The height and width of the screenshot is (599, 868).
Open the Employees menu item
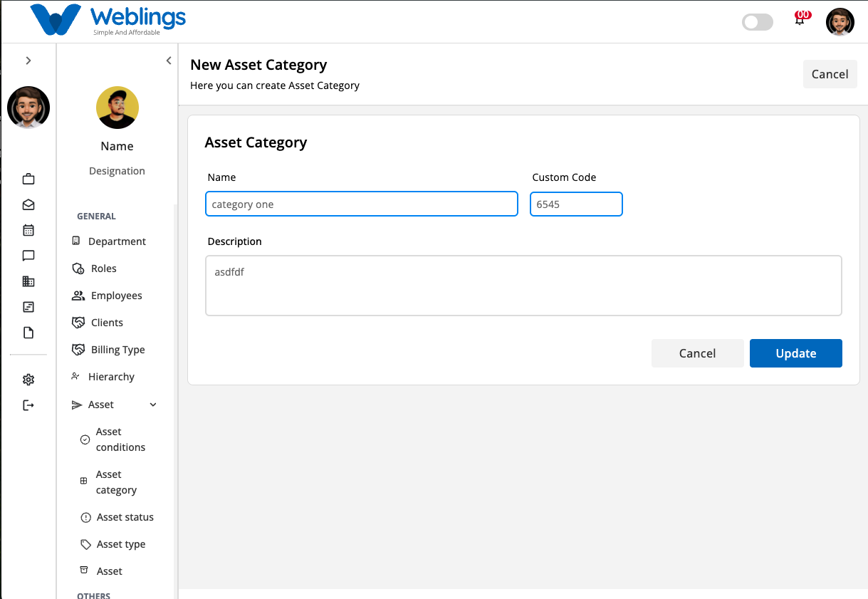[x=116, y=296]
